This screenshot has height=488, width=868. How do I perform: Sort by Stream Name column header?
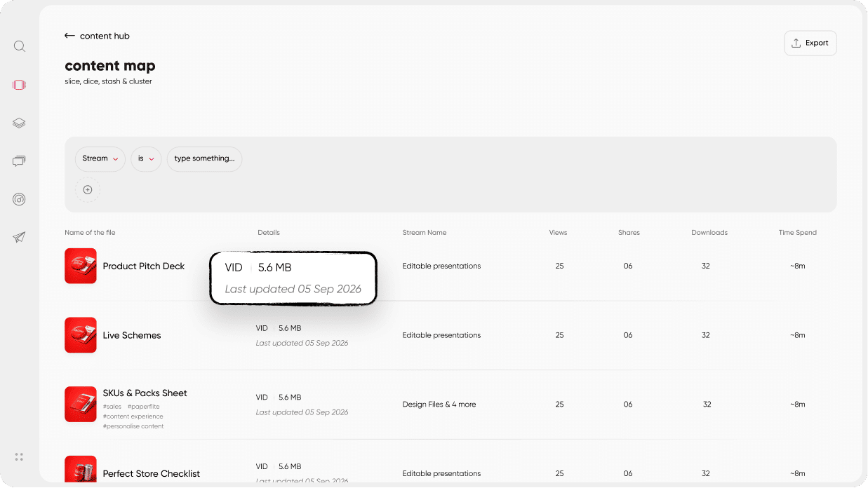coord(425,233)
